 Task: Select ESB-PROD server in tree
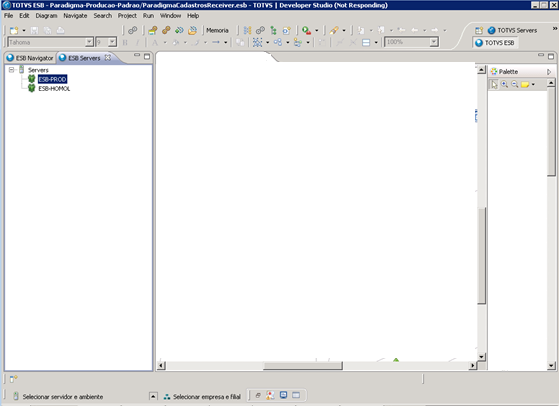tap(52, 79)
